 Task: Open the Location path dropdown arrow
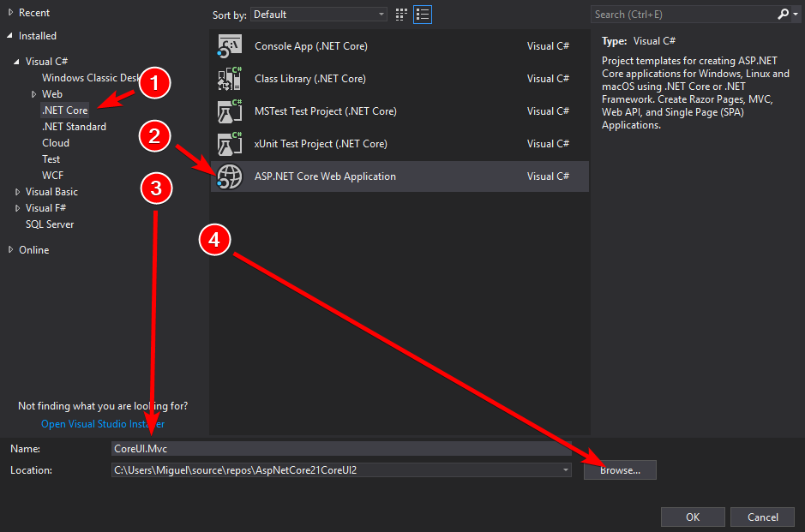[565, 470]
